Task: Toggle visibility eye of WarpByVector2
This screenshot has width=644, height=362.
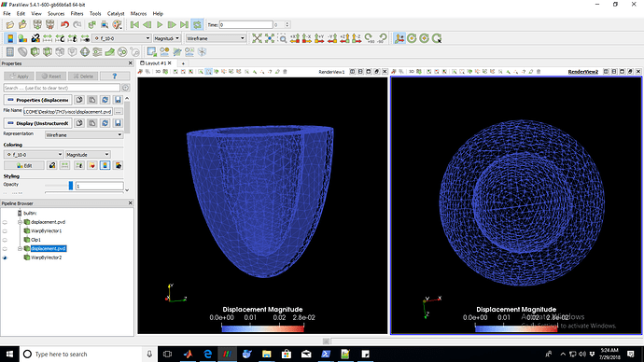Action: tap(5, 258)
